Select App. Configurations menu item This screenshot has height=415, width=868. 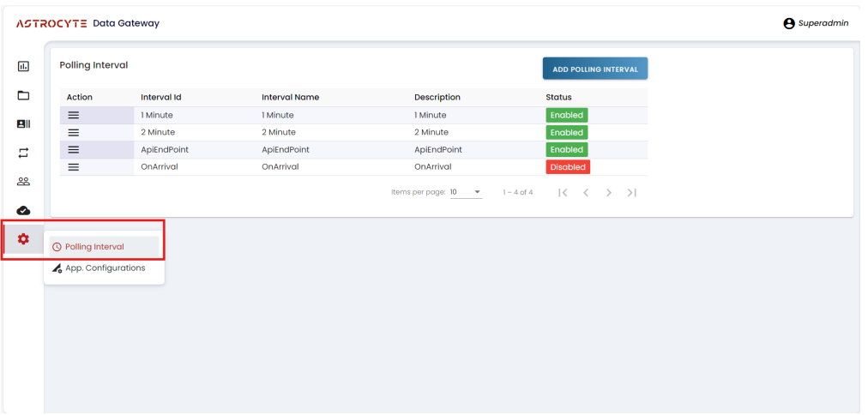(105, 268)
